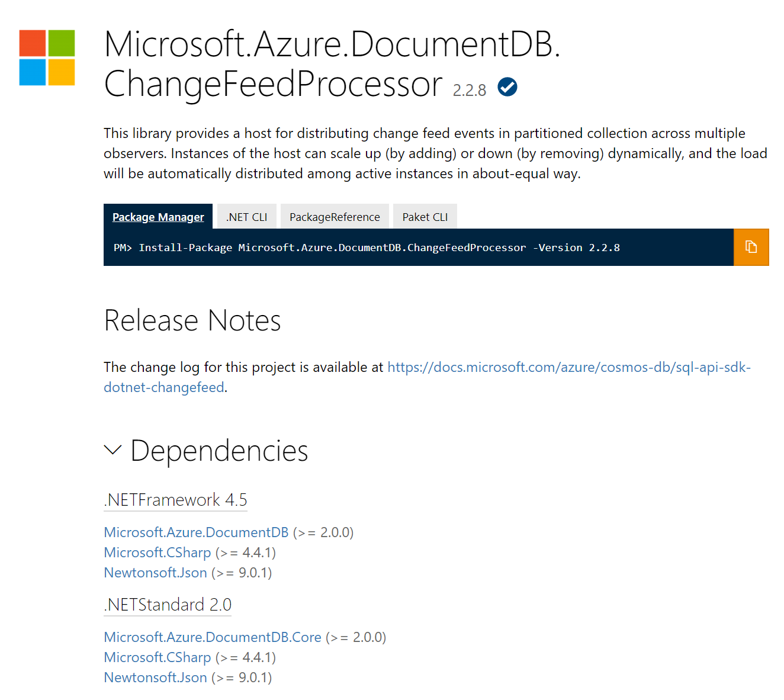784x700 pixels.
Task: Switch to the Package Manager tab
Action: (x=158, y=216)
